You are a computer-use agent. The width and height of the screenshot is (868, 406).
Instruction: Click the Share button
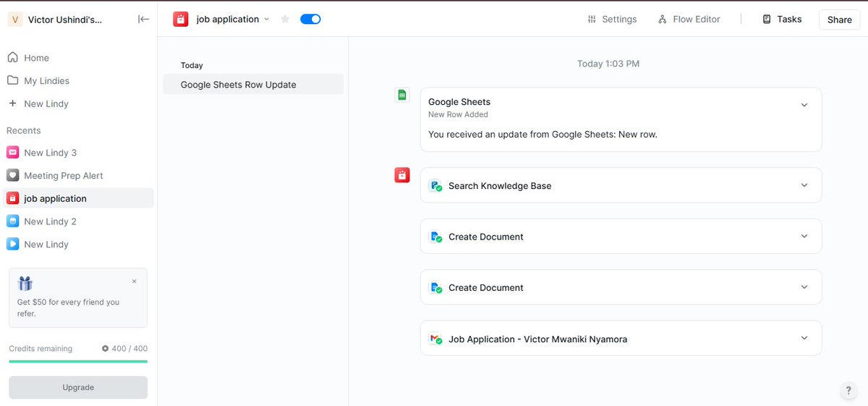point(839,20)
